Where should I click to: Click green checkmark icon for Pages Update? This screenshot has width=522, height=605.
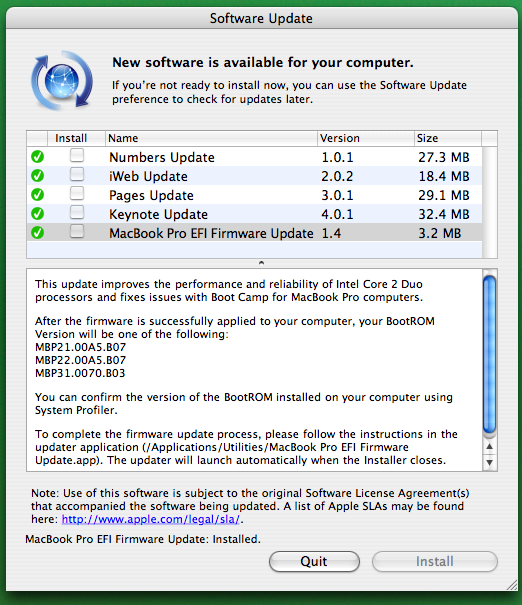tap(37, 194)
